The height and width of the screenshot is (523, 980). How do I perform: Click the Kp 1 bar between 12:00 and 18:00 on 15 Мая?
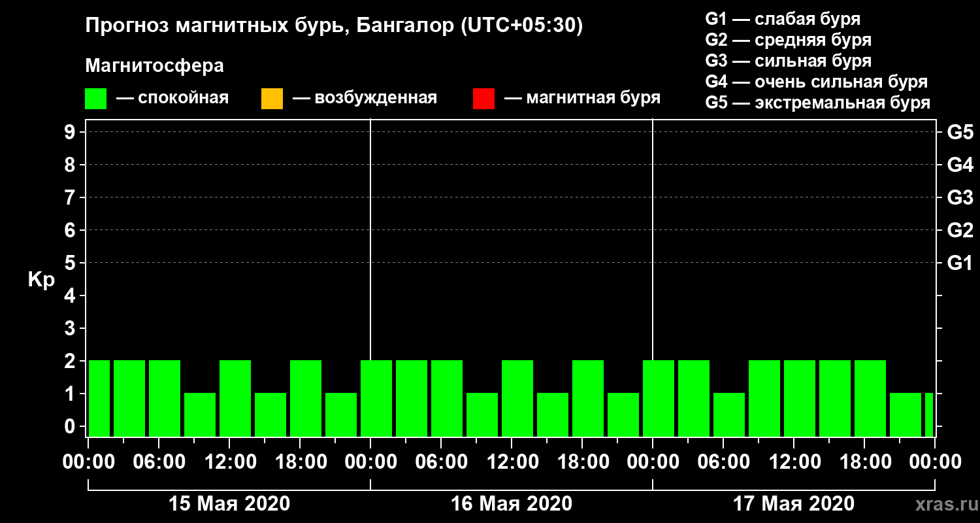(x=270, y=414)
